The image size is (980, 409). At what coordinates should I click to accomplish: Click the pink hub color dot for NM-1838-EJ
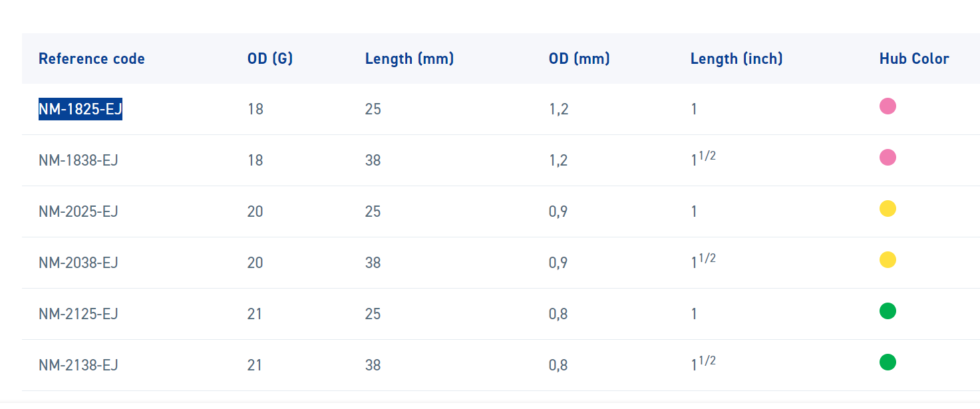coord(888,158)
